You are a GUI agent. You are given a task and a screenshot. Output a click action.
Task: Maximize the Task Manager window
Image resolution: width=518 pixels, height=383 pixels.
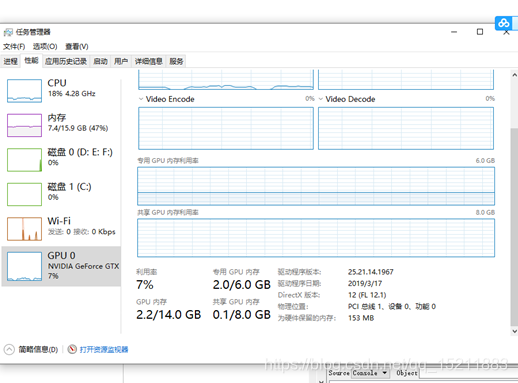(480, 32)
